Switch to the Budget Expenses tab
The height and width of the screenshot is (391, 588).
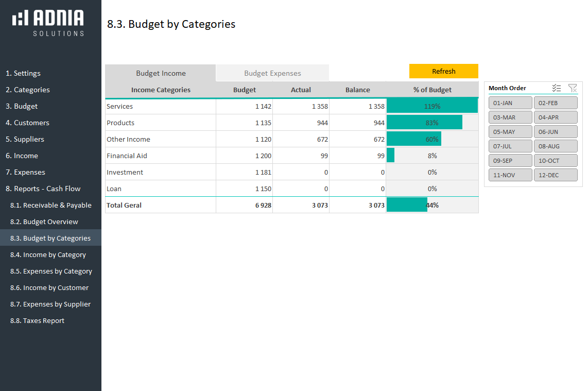click(x=272, y=73)
